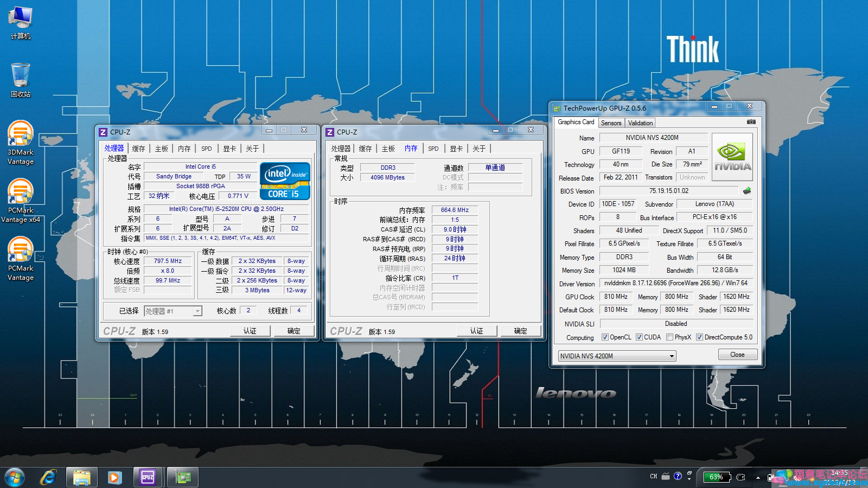This screenshot has width=868, height=488.
Task: Open 内存 tab in CPU-Z processor window
Action: coord(184,149)
